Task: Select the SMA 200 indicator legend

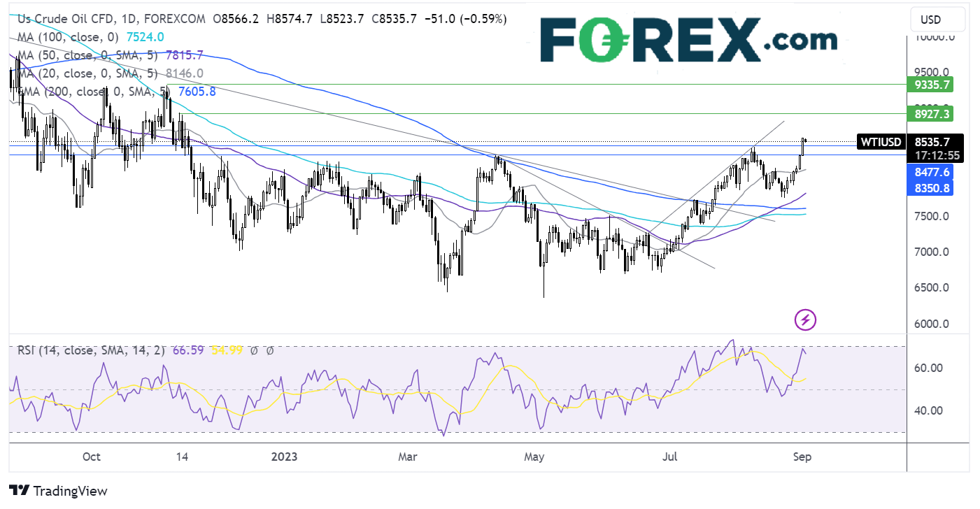Action: (x=94, y=91)
